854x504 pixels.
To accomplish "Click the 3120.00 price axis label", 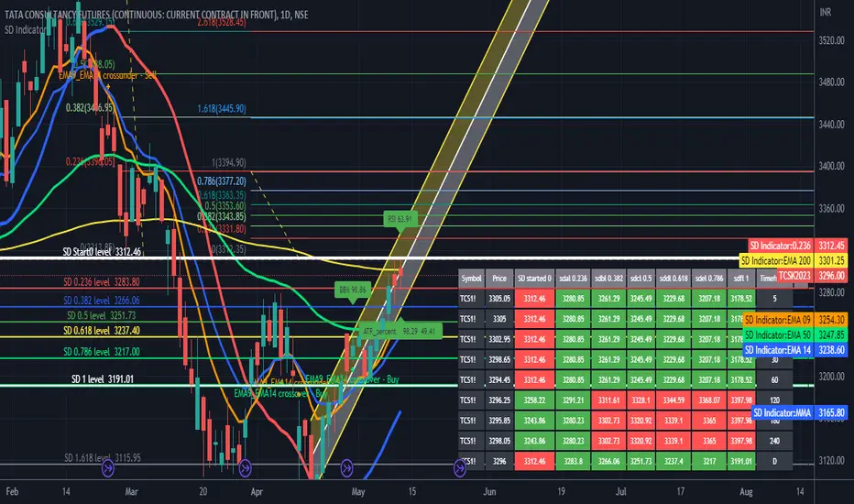I will (x=832, y=460).
